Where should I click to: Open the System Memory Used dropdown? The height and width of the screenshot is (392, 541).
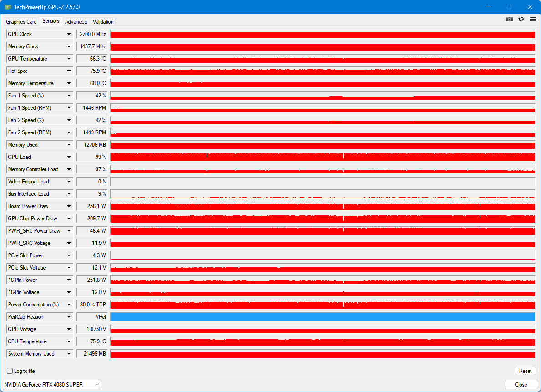tap(40, 354)
